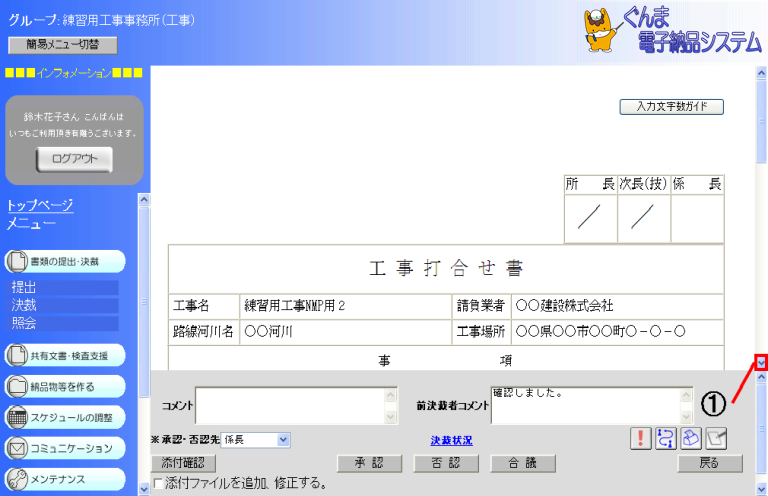Click document pane scroll-up arrow
This screenshot has width=768, height=496.
click(761, 73)
